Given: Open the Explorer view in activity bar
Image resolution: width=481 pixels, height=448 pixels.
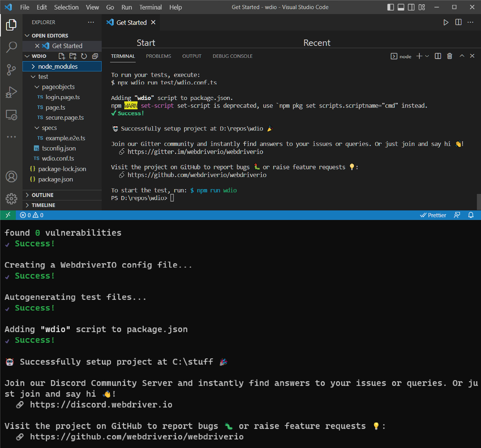Looking at the screenshot, I should click(x=11, y=25).
